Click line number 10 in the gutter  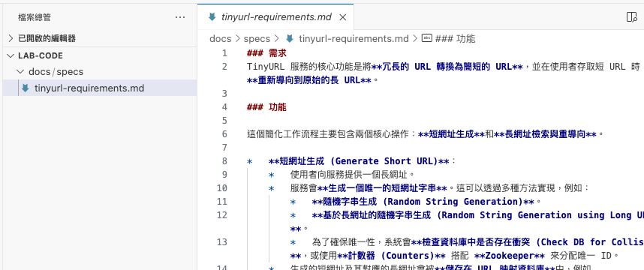click(221, 188)
